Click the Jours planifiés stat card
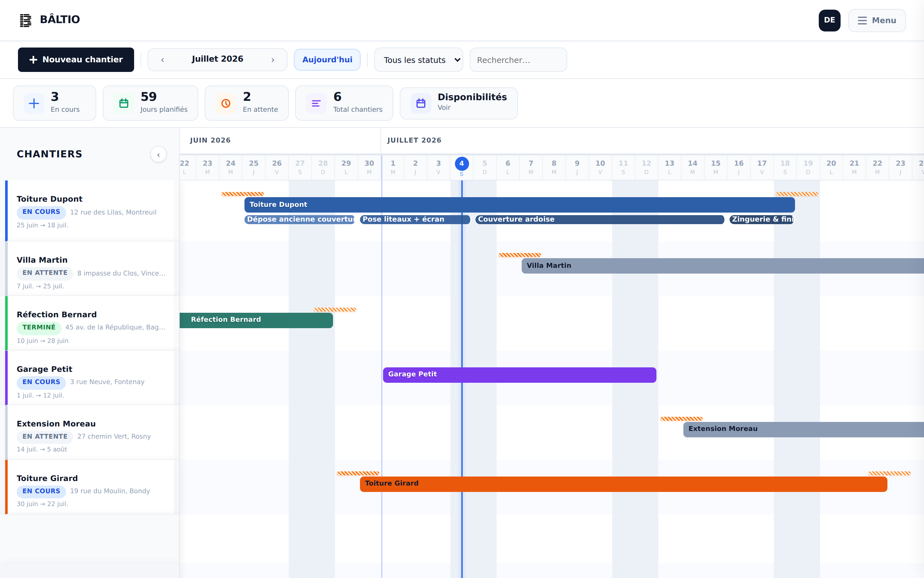This screenshot has width=924, height=578. tap(150, 103)
